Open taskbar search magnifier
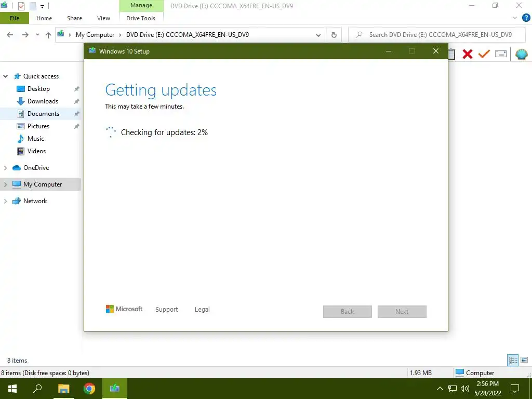The image size is (532, 399). (x=37, y=389)
